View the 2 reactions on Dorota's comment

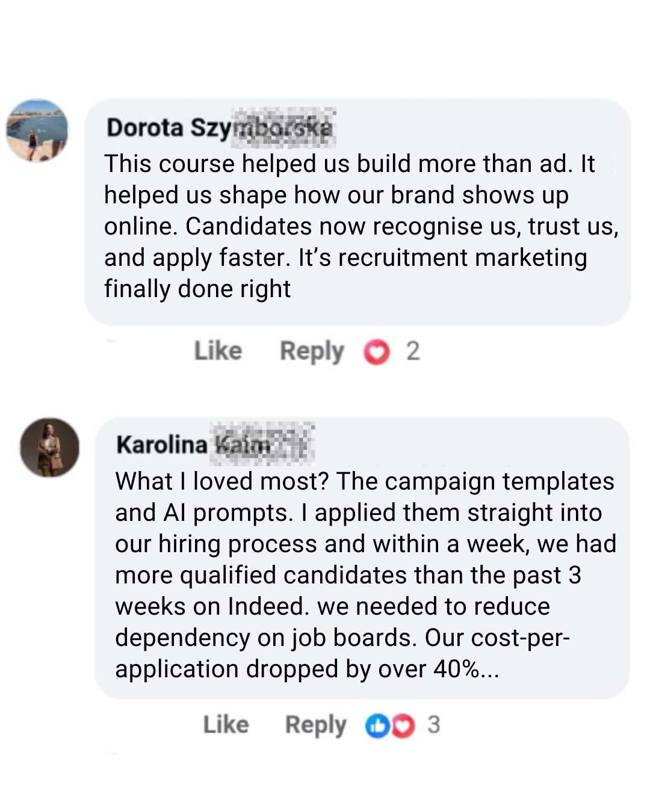coord(413,351)
